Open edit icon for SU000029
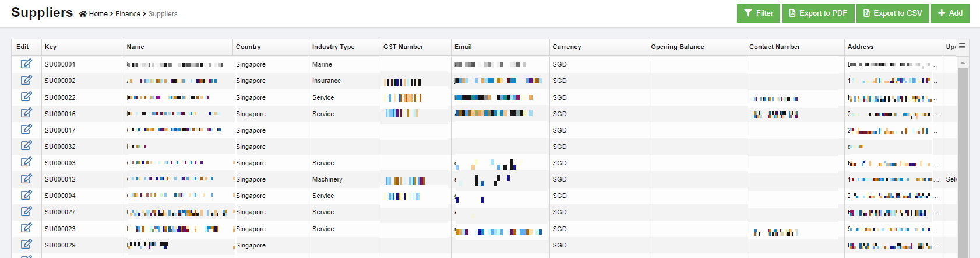Image resolution: width=980 pixels, height=258 pixels. tap(26, 244)
